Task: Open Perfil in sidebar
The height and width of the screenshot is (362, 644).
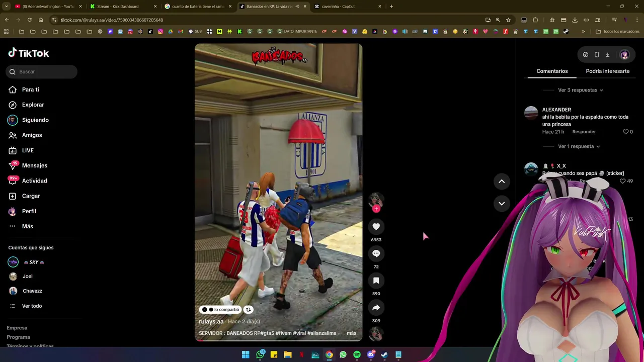Action: (x=29, y=211)
